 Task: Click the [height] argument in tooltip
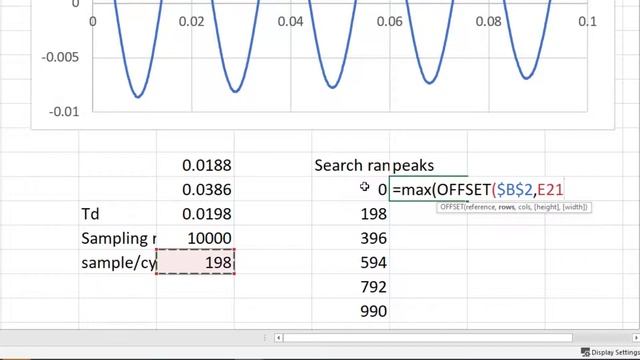[x=547, y=207]
